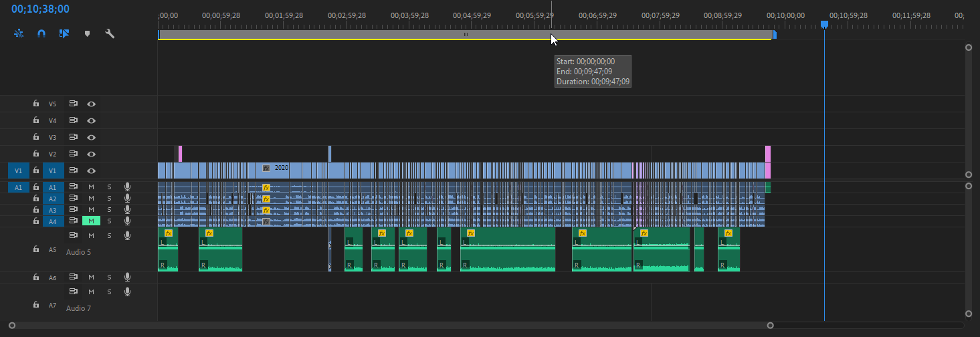Enable voice-over record on track A1
Image resolution: width=980 pixels, height=337 pixels.
click(x=127, y=187)
